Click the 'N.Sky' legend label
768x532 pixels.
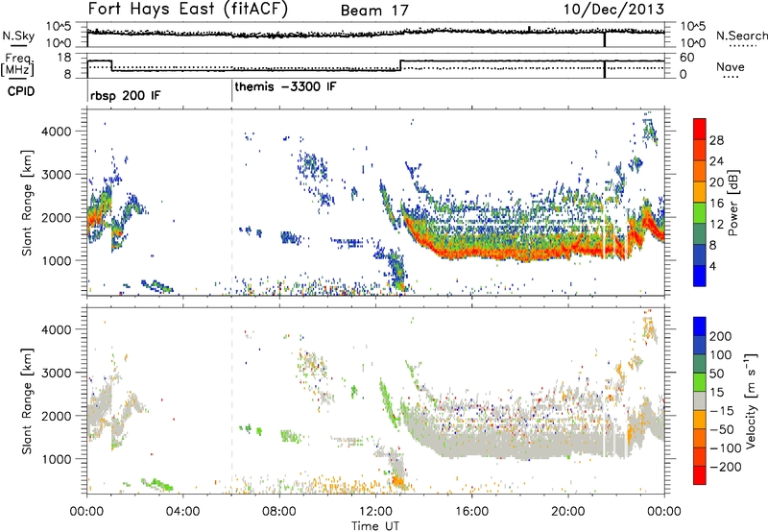pyautogui.click(x=18, y=36)
